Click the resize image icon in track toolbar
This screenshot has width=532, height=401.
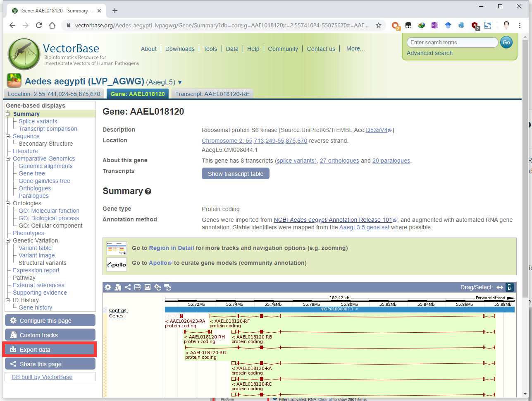(x=138, y=287)
